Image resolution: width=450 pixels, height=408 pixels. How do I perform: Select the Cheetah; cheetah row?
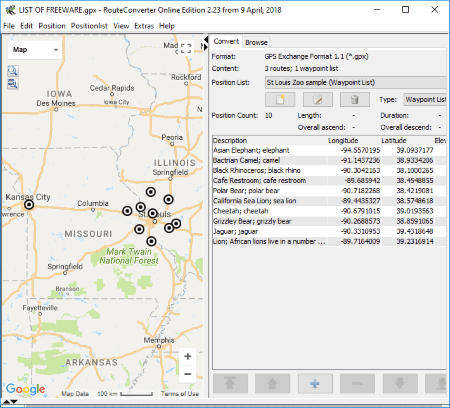[329, 211]
